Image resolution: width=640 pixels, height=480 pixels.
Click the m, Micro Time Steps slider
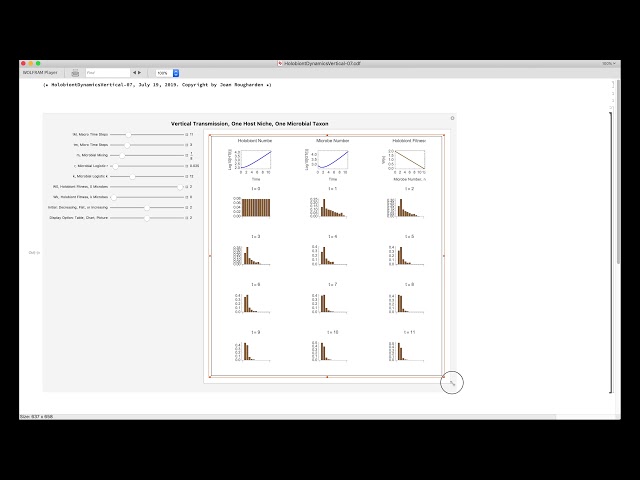point(147,145)
